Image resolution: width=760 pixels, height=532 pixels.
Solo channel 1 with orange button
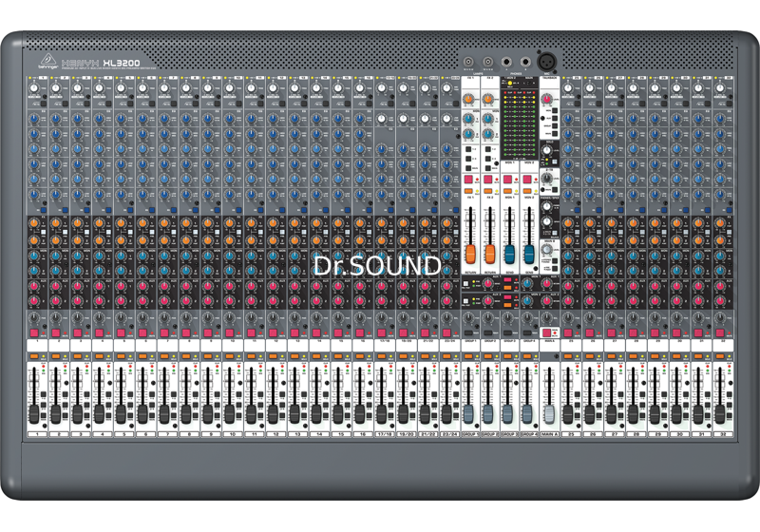click(x=34, y=356)
